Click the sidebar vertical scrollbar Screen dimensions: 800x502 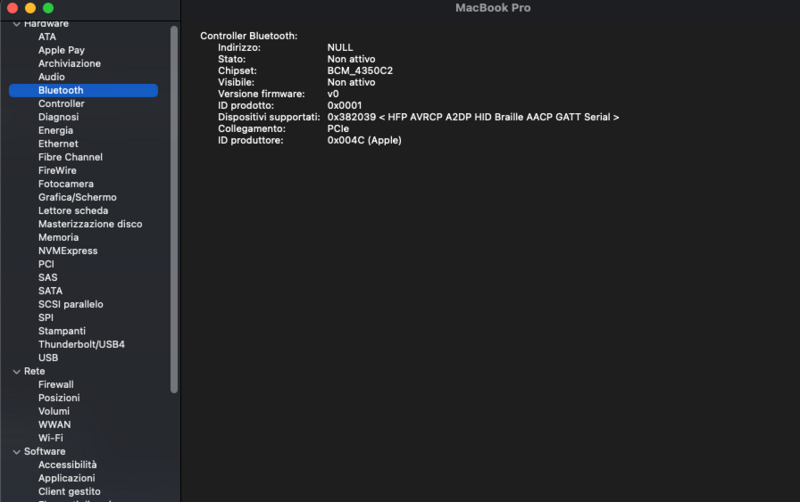174,209
